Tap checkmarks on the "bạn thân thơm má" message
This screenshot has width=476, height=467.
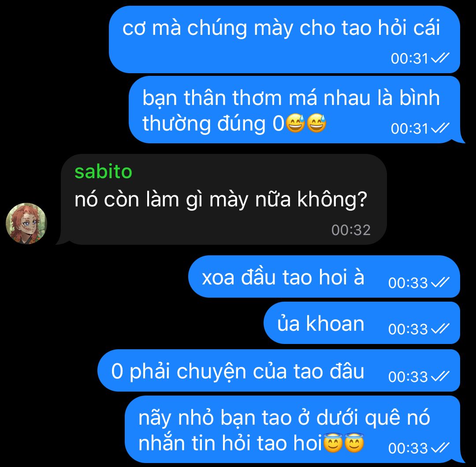(440, 128)
